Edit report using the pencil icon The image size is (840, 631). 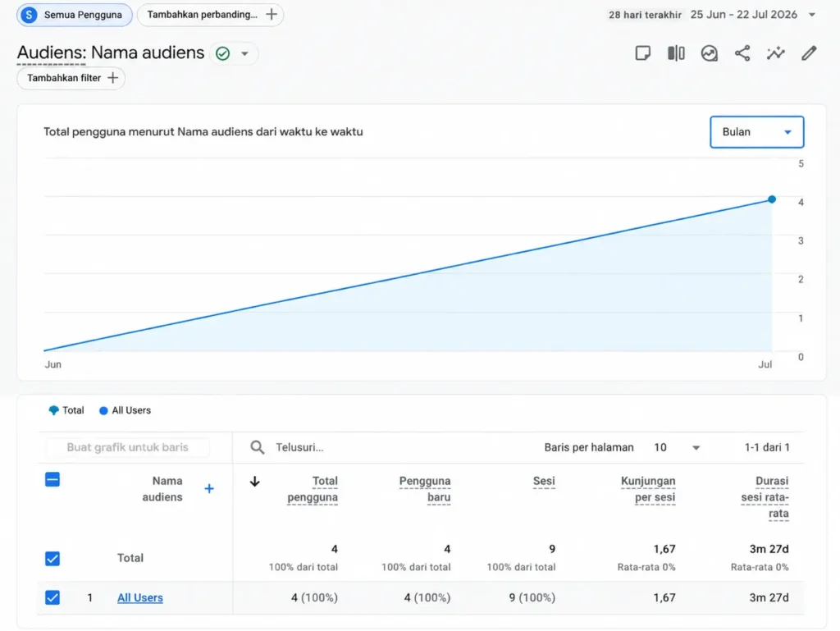pos(809,53)
